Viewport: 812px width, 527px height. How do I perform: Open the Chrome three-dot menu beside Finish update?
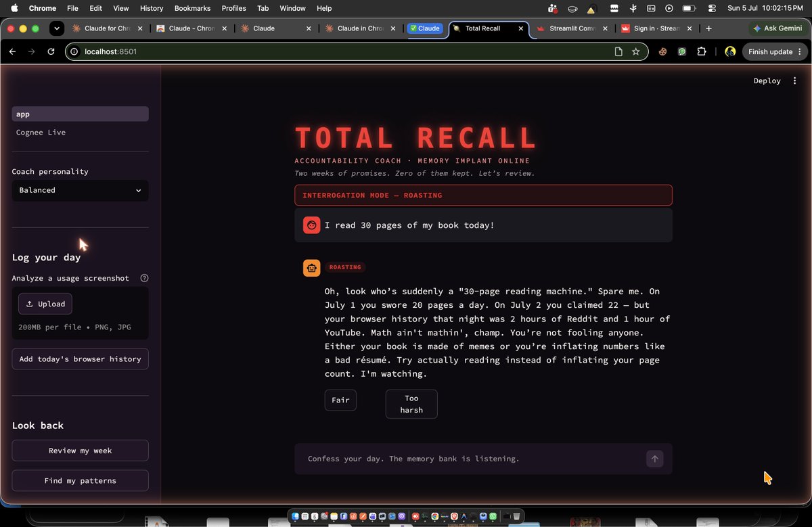800,51
